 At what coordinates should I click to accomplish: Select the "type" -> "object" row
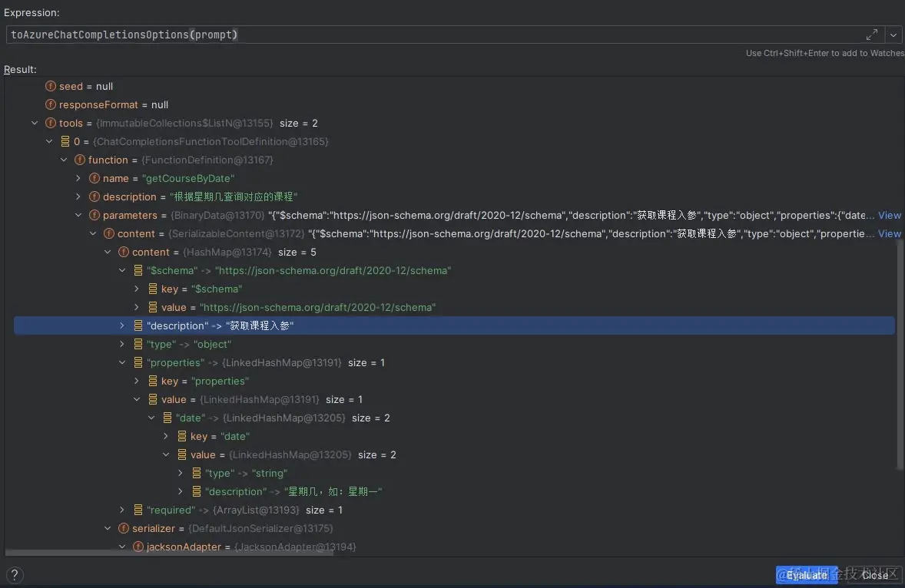(189, 344)
